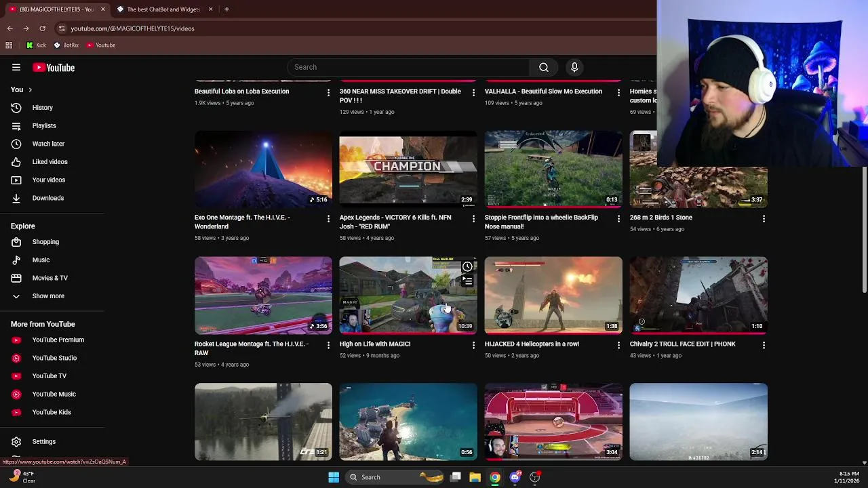Go back to previous page
Viewport: 868px width, 488px height.
(9, 28)
